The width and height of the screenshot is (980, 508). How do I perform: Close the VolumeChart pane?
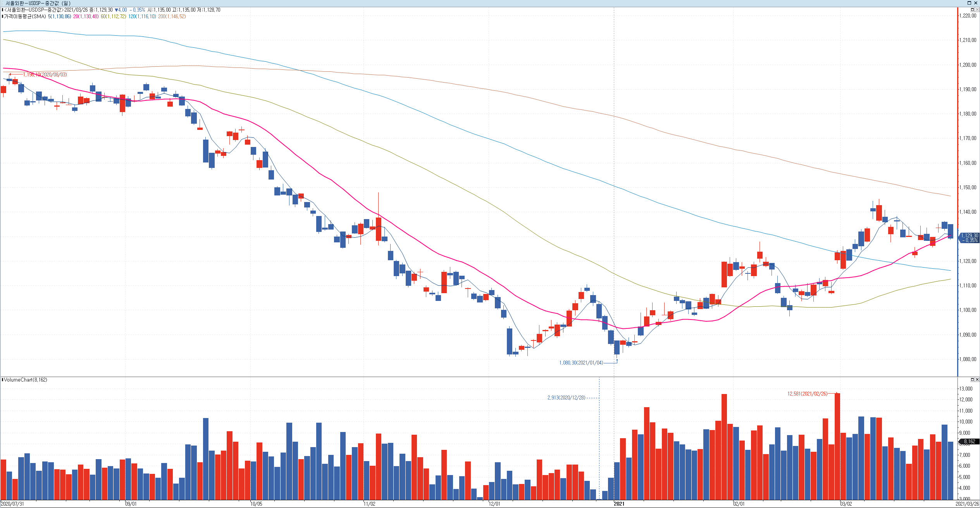click(977, 379)
